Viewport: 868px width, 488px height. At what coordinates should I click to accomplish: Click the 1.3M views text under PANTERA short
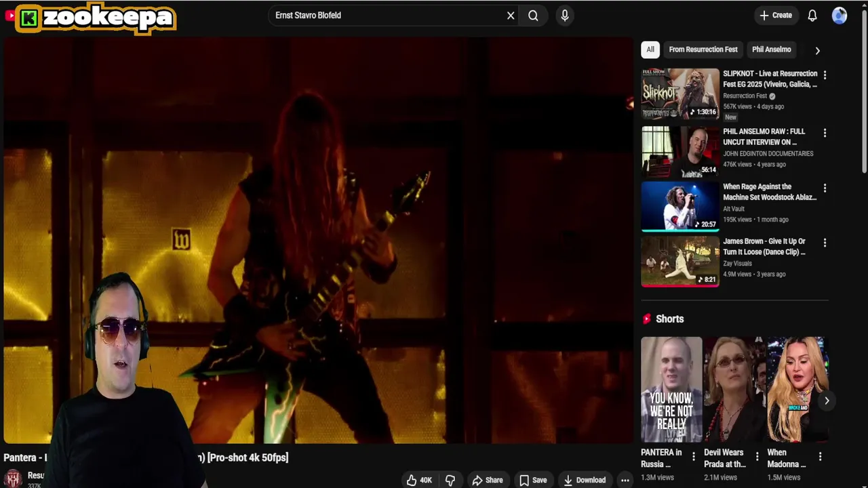[657, 477]
